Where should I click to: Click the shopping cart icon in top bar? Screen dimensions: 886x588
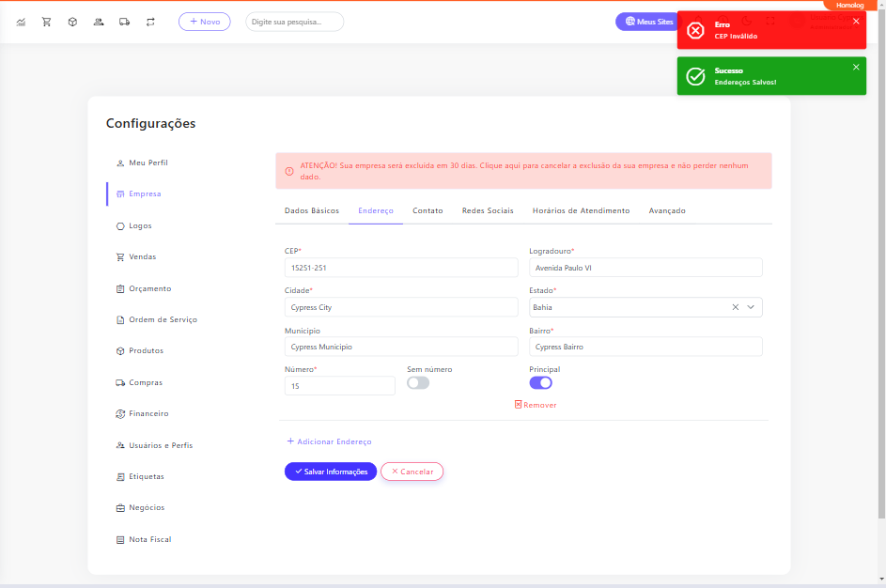(x=46, y=22)
